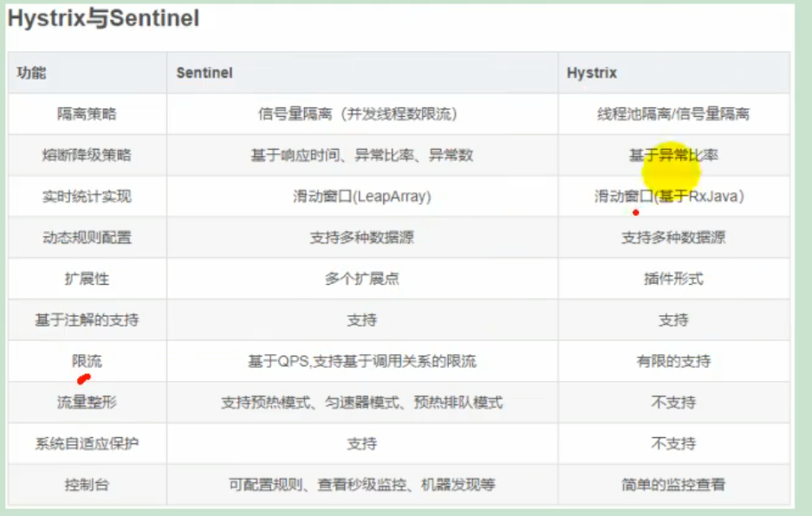Click the '信号量隔离（并发线程数限流）' cell
Screen dimensions: 812x516
pos(362,114)
